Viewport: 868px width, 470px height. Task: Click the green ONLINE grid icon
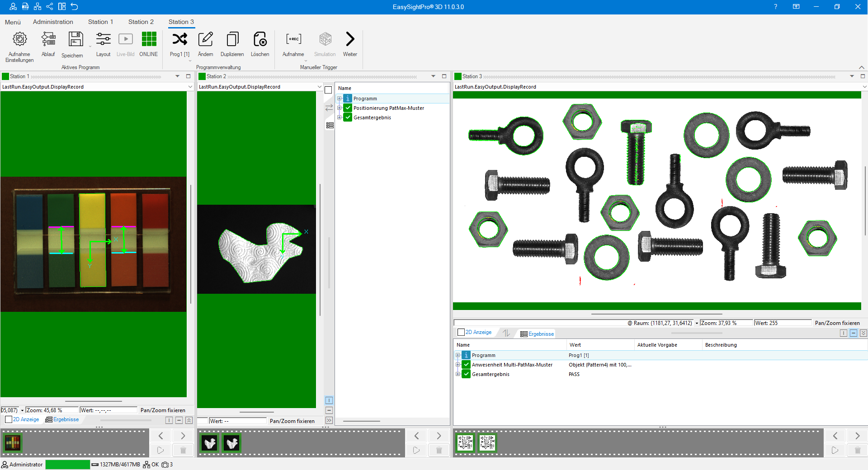pos(149,40)
